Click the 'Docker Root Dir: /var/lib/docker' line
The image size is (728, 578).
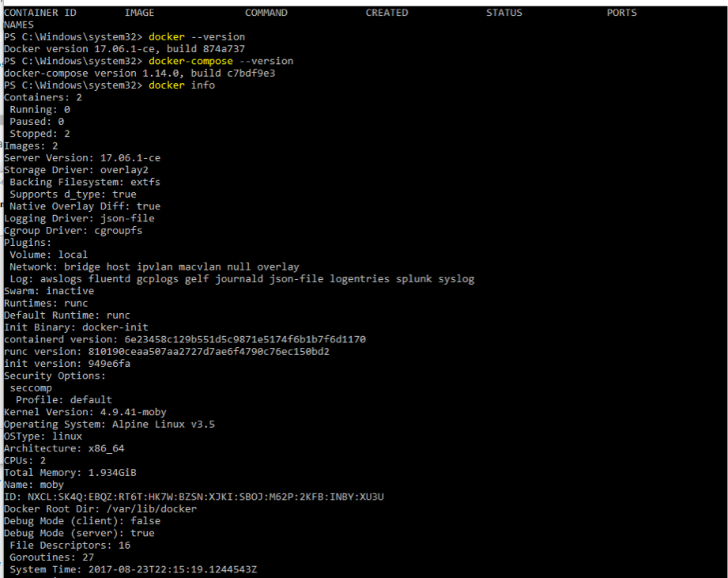[100, 509]
